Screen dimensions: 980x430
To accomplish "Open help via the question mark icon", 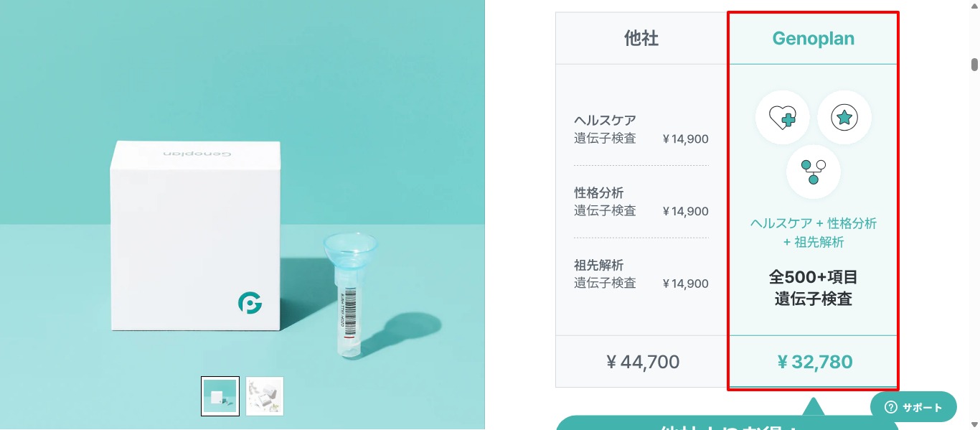I will pyautogui.click(x=890, y=407).
